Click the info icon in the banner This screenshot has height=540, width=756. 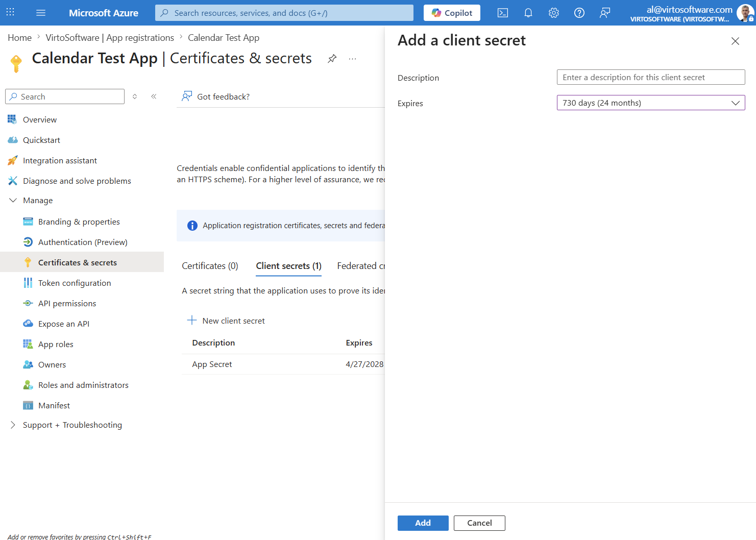click(192, 226)
